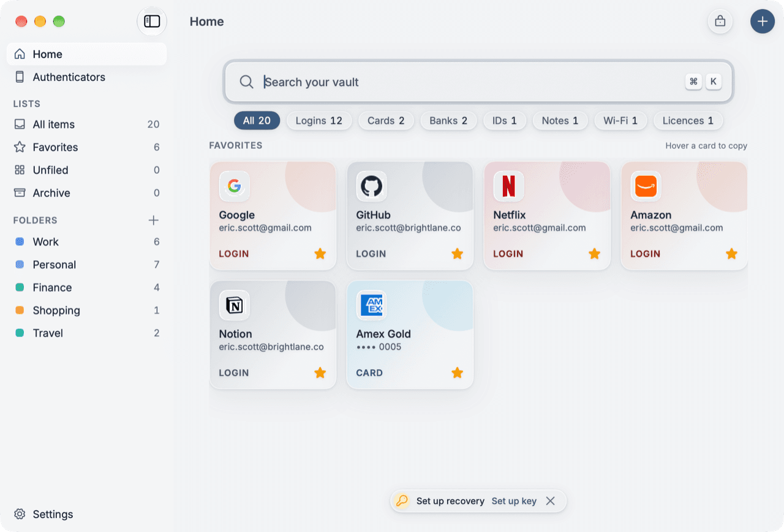Unfavorite Netflix using its star
This screenshot has height=532, width=784.
click(x=595, y=253)
